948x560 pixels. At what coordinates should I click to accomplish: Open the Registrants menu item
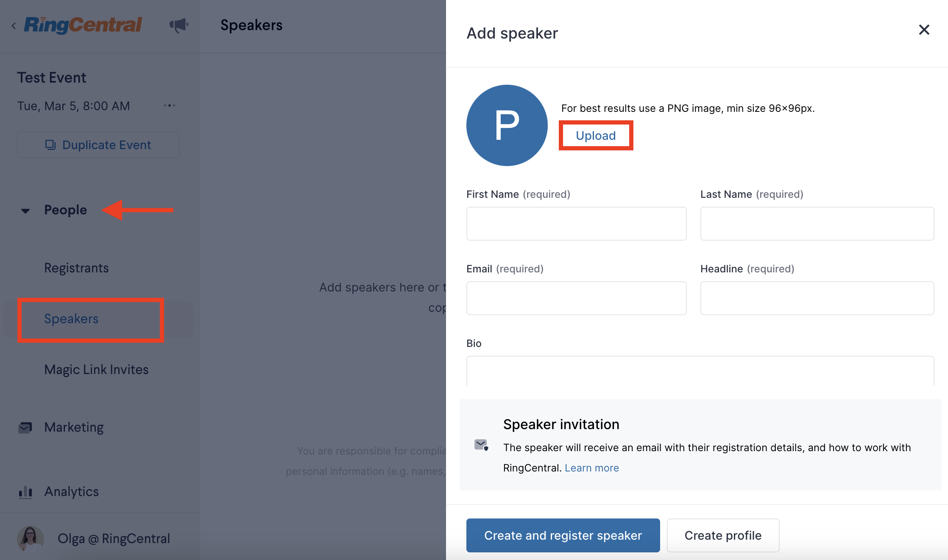[76, 268]
